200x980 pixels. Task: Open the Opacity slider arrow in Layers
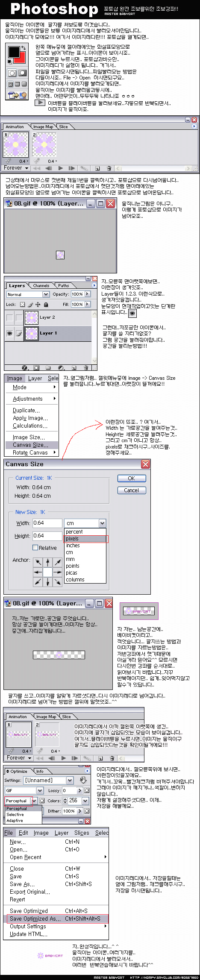point(88,294)
